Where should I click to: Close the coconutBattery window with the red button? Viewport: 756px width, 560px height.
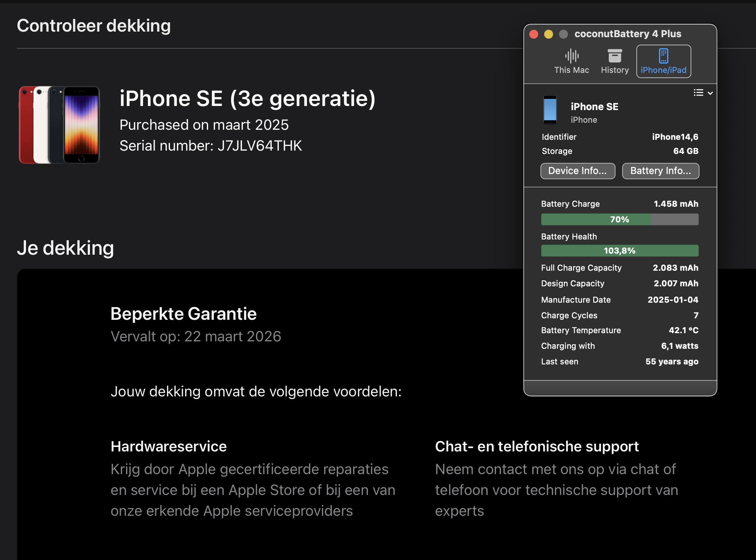tap(534, 34)
